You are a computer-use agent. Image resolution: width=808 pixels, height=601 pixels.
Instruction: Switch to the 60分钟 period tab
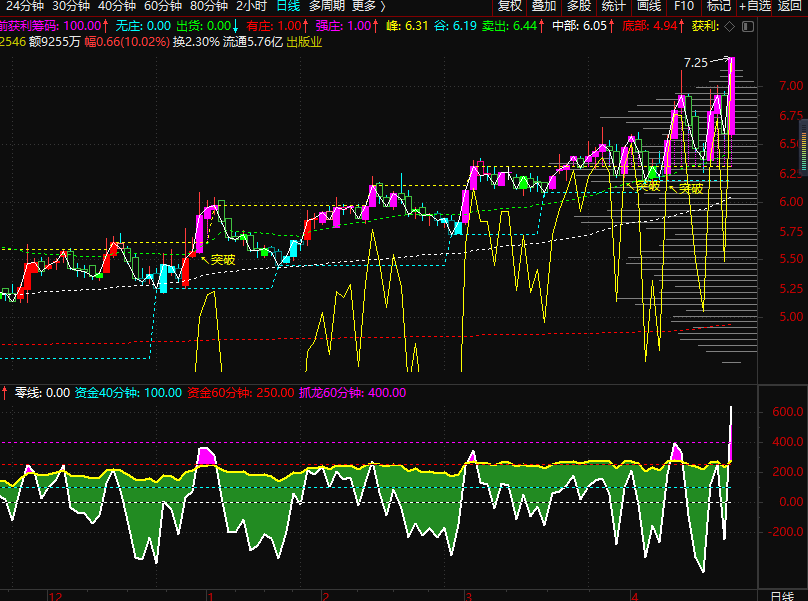(x=163, y=6)
